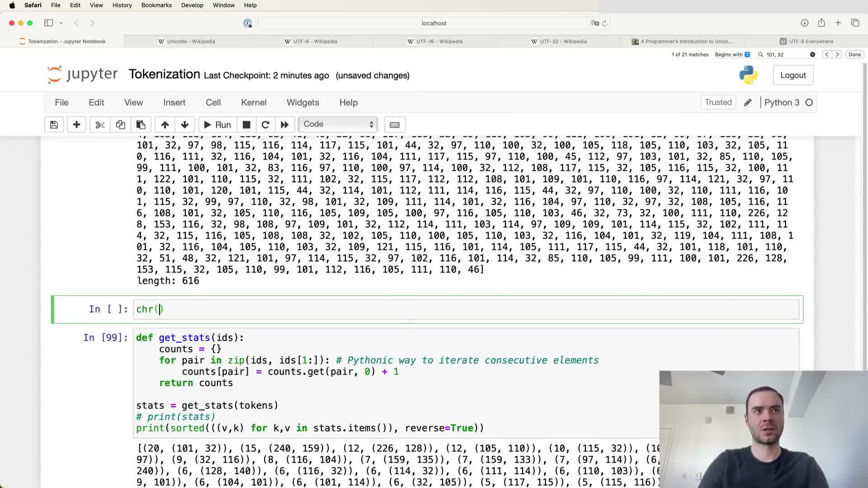Click the save notebook floppy icon

54,125
